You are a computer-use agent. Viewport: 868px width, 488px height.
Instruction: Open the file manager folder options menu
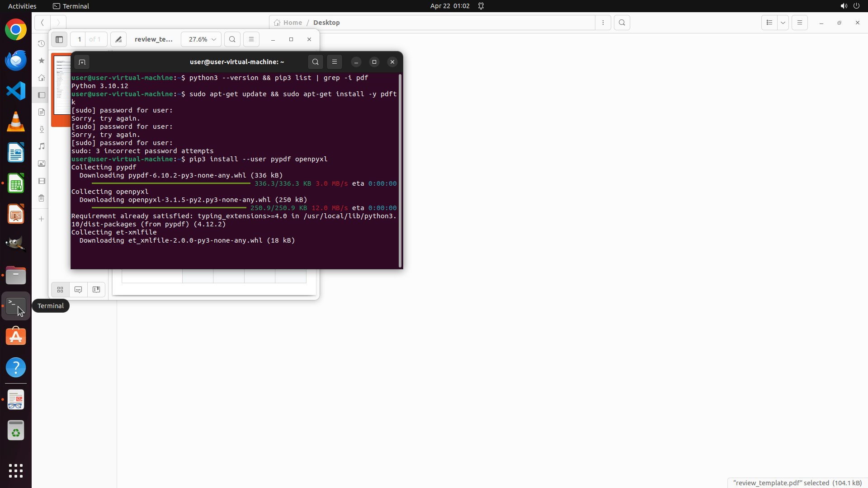coord(603,23)
